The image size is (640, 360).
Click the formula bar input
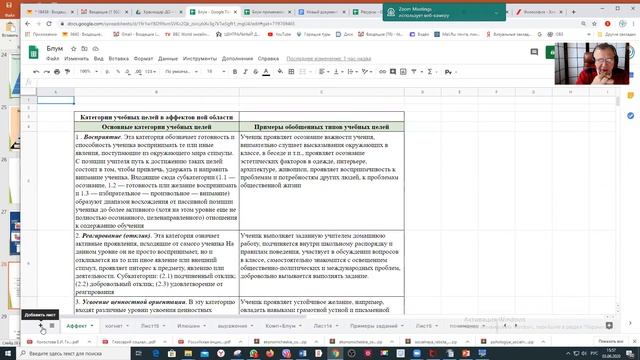(x=327, y=82)
